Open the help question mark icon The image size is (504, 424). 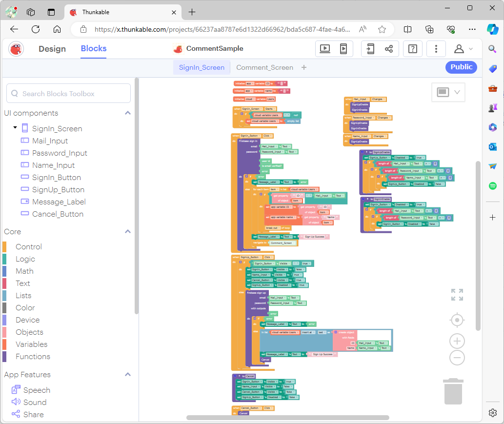(x=412, y=49)
